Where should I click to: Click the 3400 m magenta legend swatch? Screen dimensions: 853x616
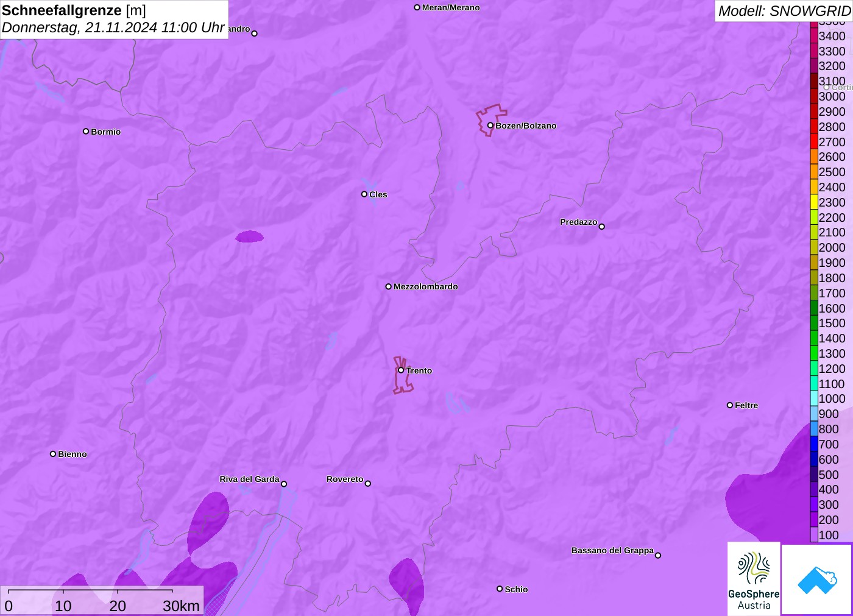(814, 36)
